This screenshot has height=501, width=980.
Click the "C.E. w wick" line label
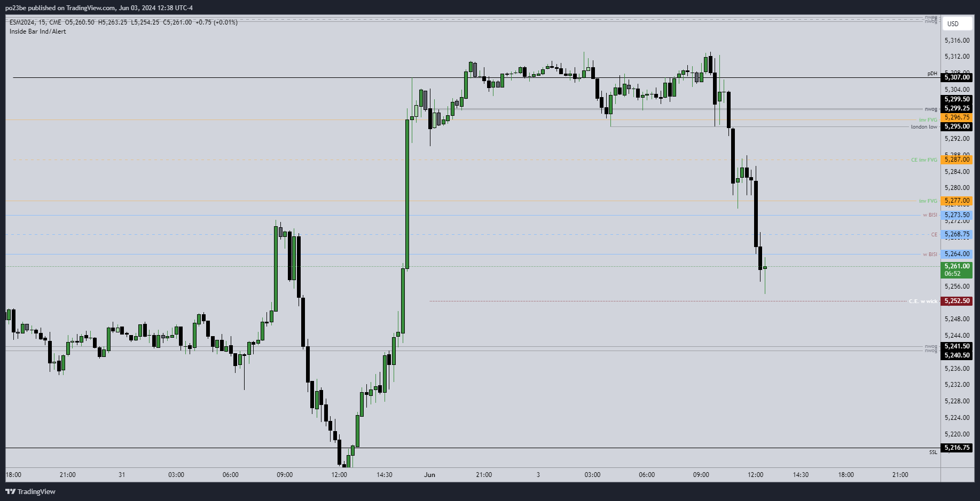(x=923, y=301)
